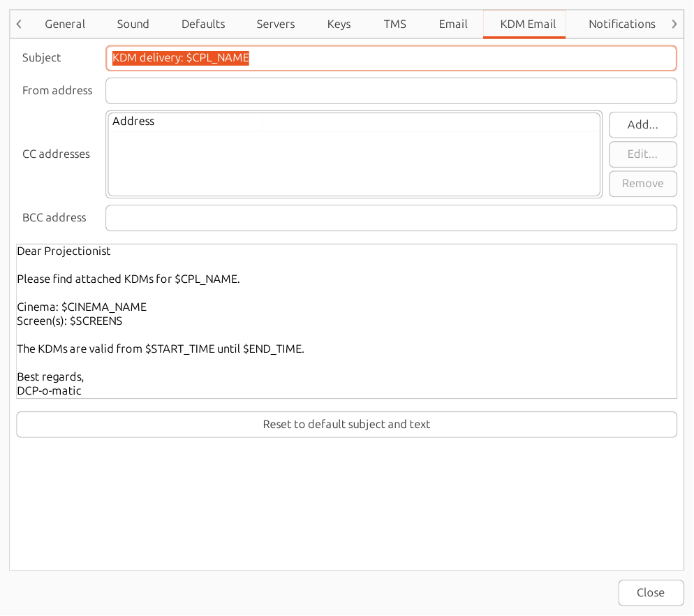Focus the From address field

(391, 91)
